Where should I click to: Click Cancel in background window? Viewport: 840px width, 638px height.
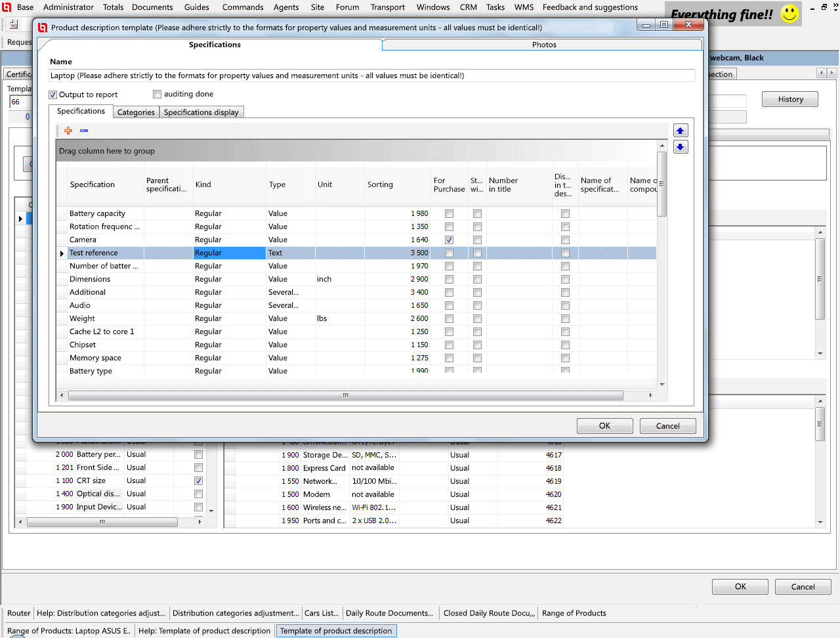tap(803, 587)
